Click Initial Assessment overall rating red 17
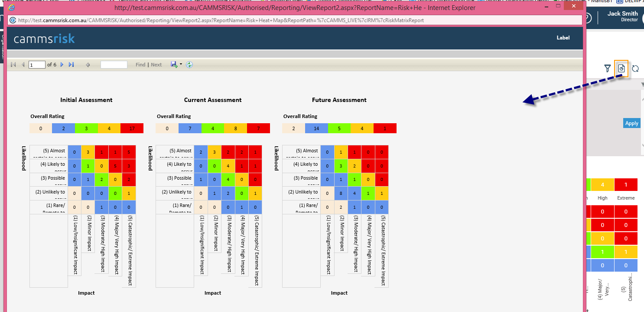Screen dimensions: 644x312 pyautogui.click(x=132, y=128)
